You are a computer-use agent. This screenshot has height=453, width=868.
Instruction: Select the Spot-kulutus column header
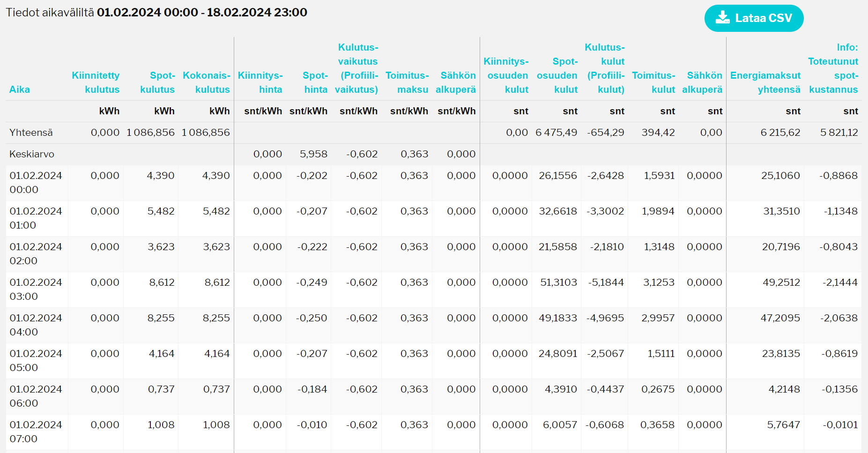[157, 82]
